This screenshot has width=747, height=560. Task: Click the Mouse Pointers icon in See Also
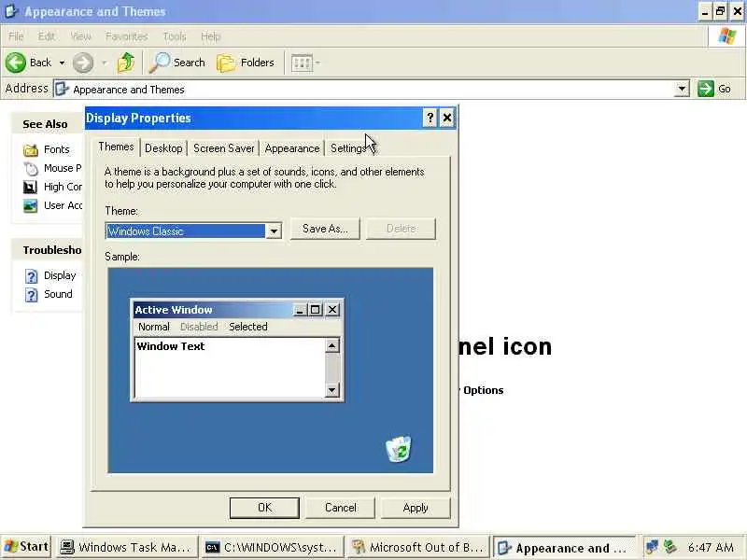point(31,168)
